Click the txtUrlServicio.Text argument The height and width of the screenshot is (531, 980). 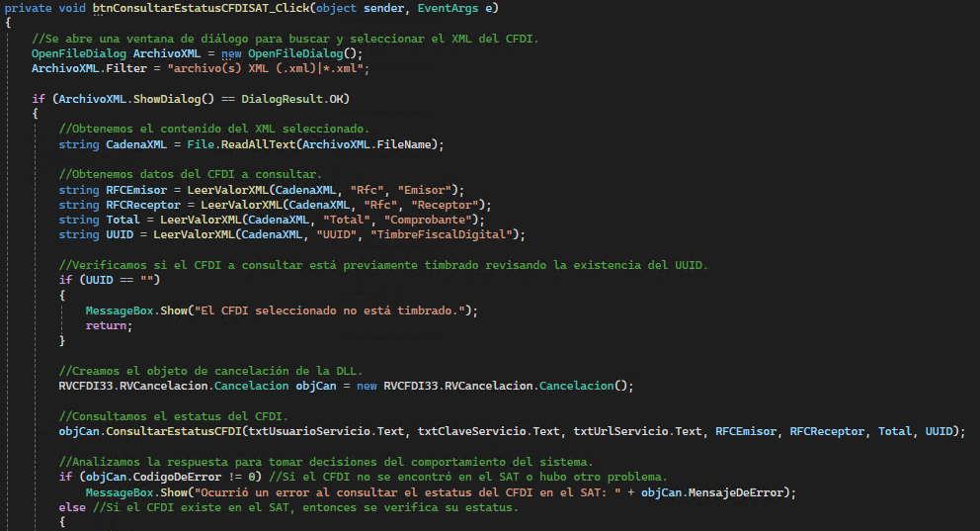pyautogui.click(x=637, y=431)
